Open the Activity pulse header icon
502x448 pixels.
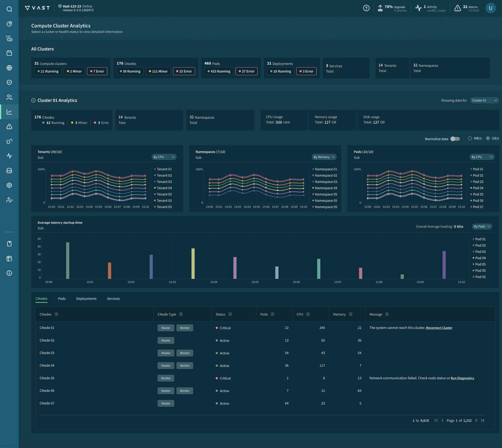tap(418, 8)
